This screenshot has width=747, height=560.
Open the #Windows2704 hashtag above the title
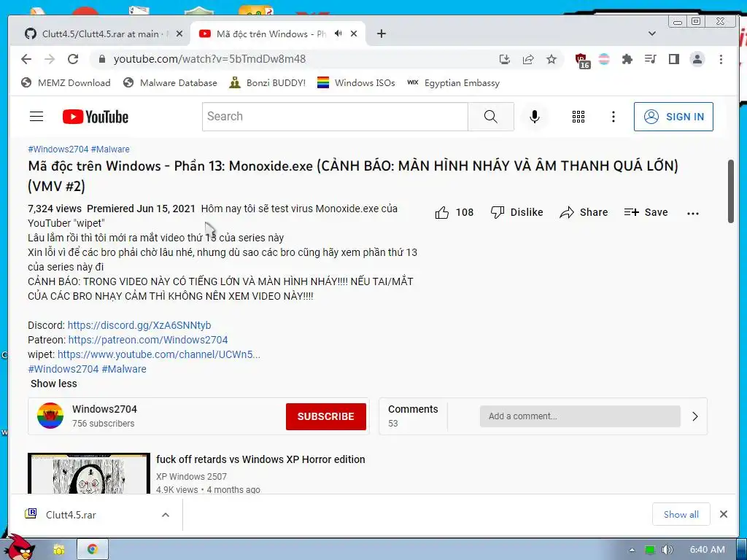[x=58, y=149]
